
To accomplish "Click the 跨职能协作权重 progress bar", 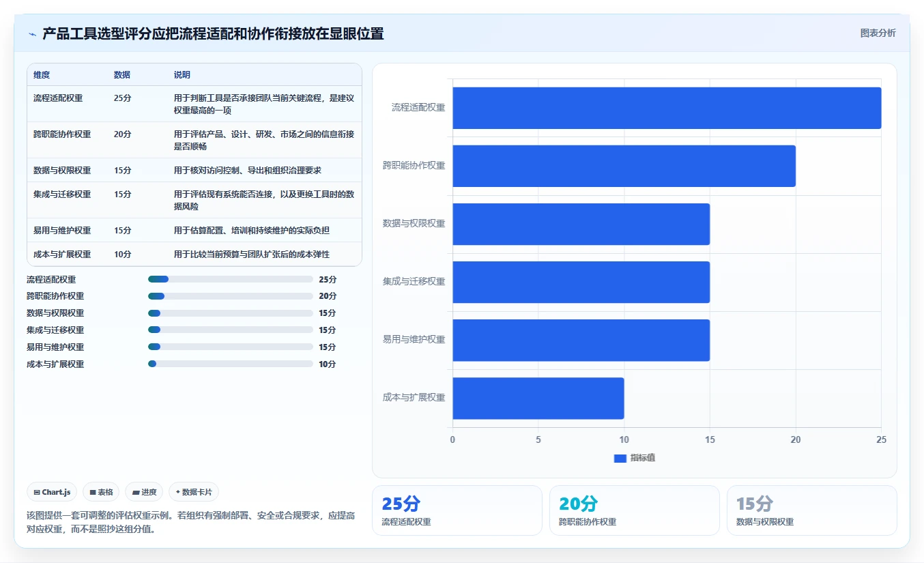I will pyautogui.click(x=231, y=296).
